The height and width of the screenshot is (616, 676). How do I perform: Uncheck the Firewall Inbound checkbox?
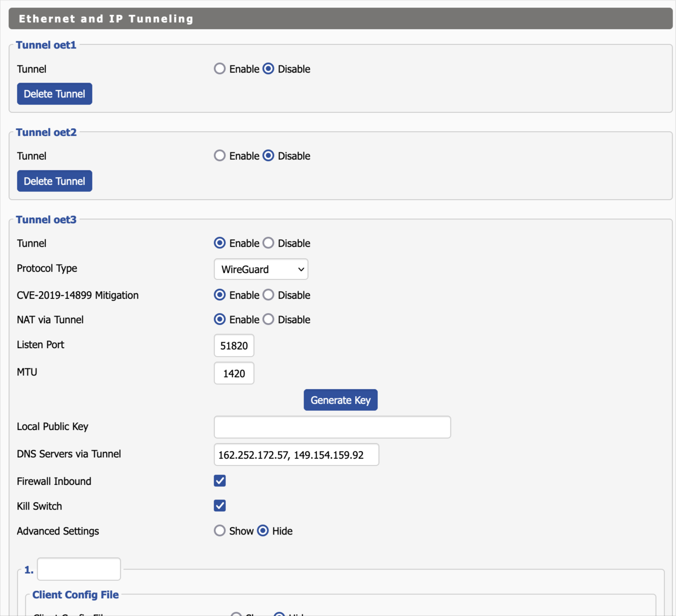click(220, 481)
